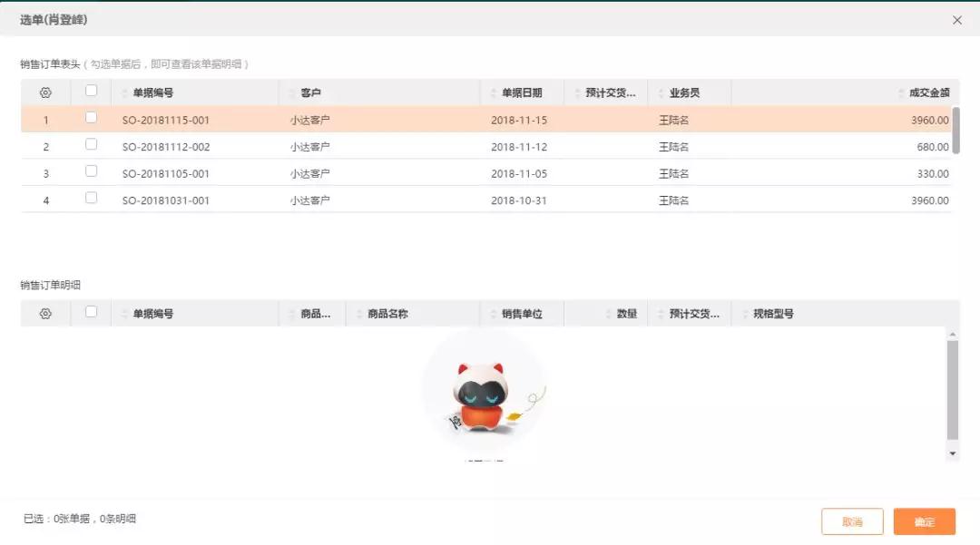Select the SO-20181105-001 order row

166,173
